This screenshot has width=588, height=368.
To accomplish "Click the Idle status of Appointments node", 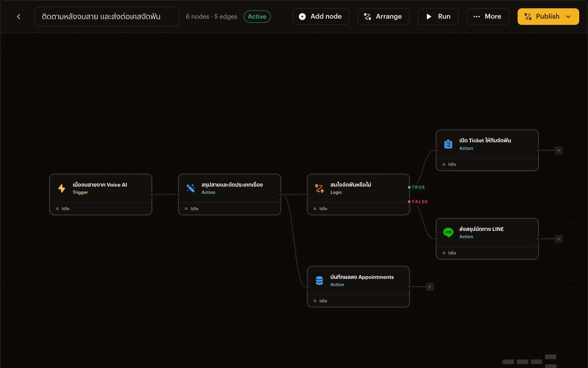I will pos(320,301).
